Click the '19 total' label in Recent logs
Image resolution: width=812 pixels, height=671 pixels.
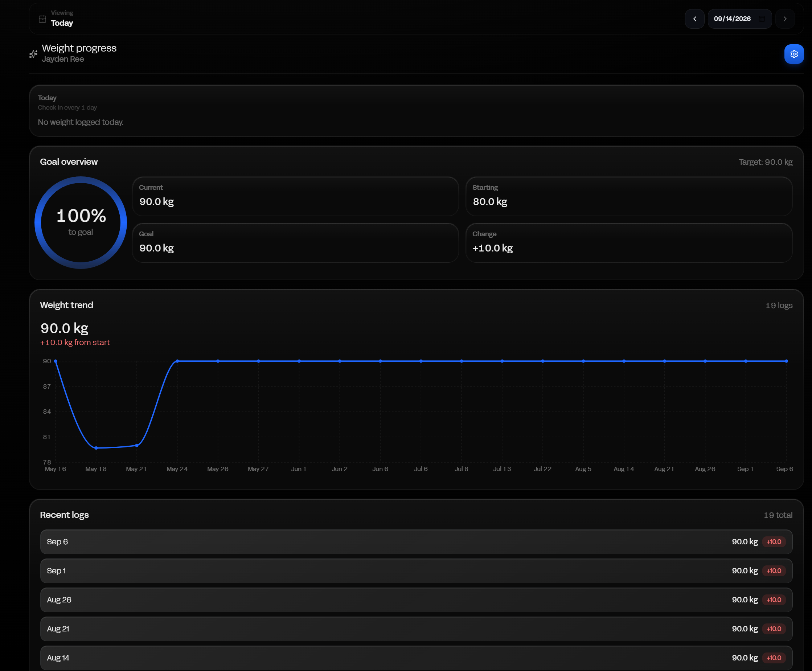tap(778, 515)
